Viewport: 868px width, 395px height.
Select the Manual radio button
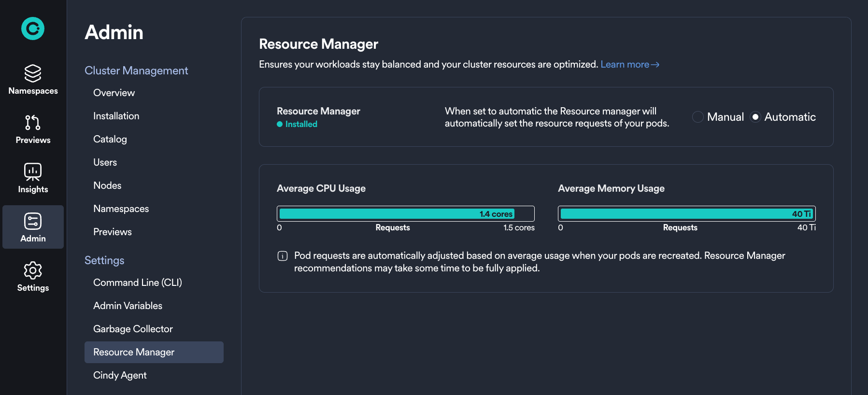point(697,117)
